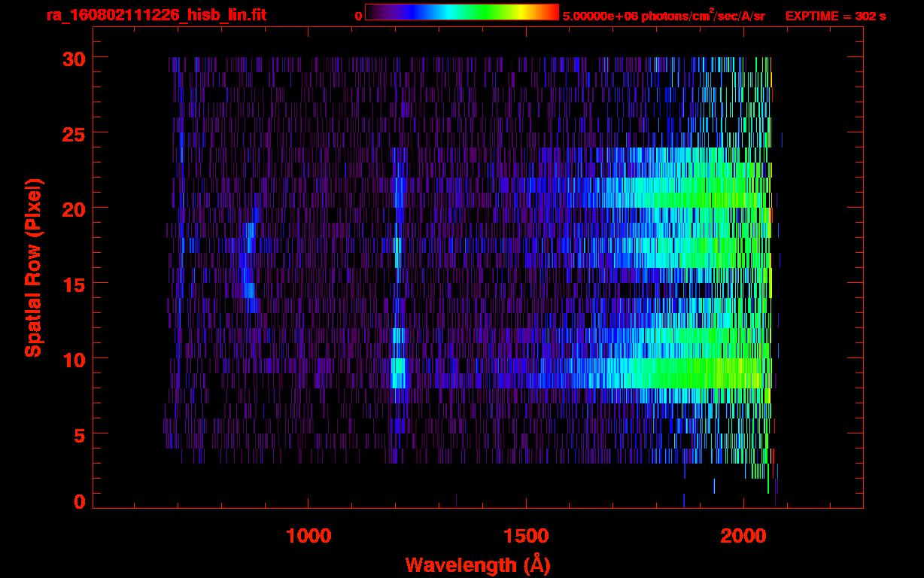Click the 5.00000e+06 photons/cm²/sec/A/sr label
The width and height of the screenshot is (924, 578).
pos(664,15)
